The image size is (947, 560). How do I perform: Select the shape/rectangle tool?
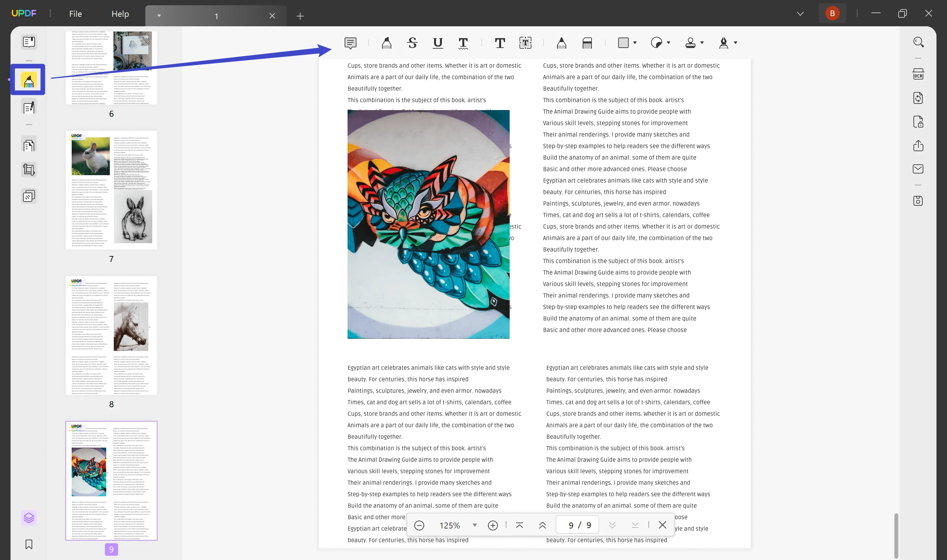(624, 43)
